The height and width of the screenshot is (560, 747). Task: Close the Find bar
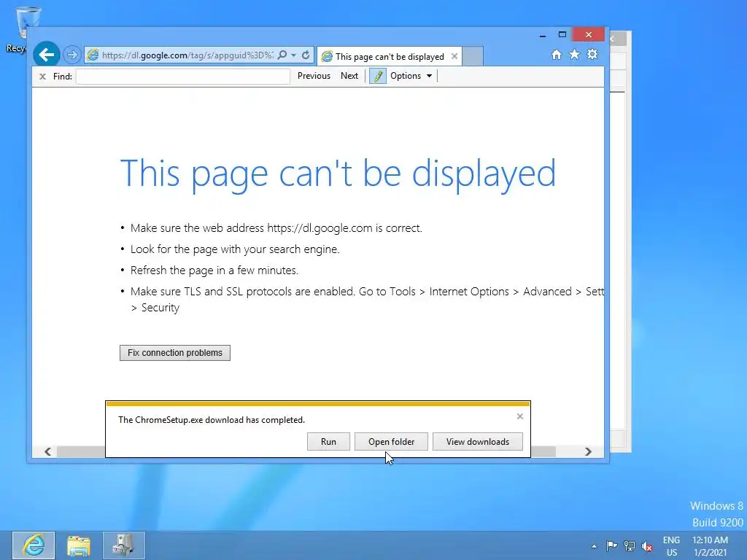click(x=42, y=76)
